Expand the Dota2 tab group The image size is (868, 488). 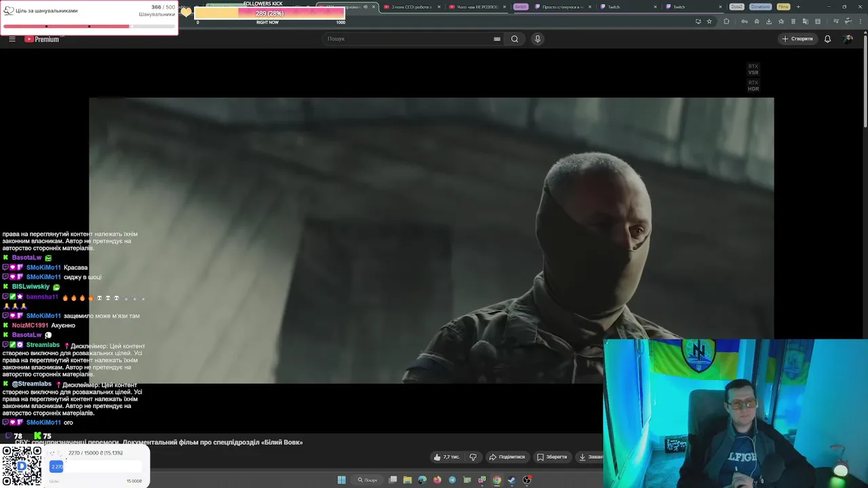click(737, 7)
